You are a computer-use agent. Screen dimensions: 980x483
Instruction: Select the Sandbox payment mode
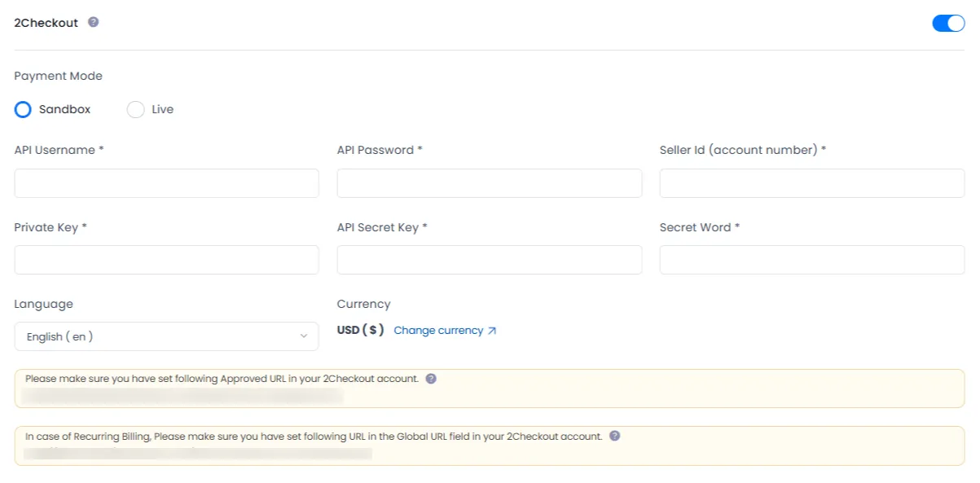22,109
